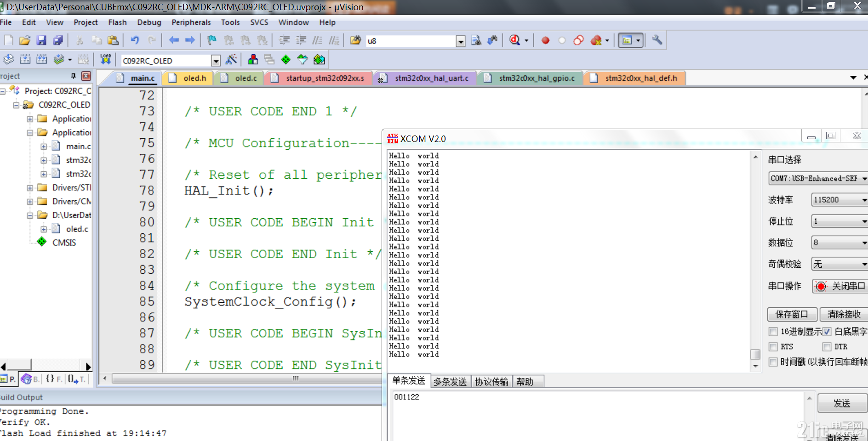Switch to the startup_stm32c092xx.s tab
The image size is (868, 441).
click(x=319, y=78)
